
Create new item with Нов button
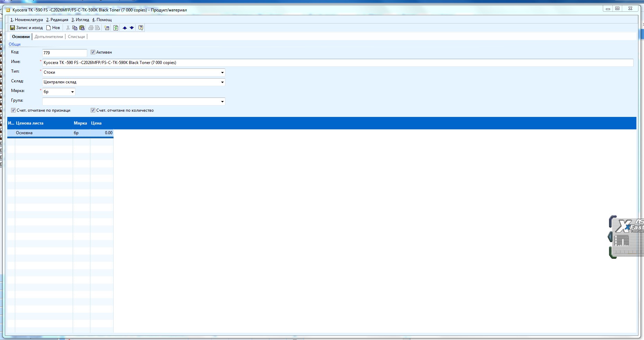53,28
